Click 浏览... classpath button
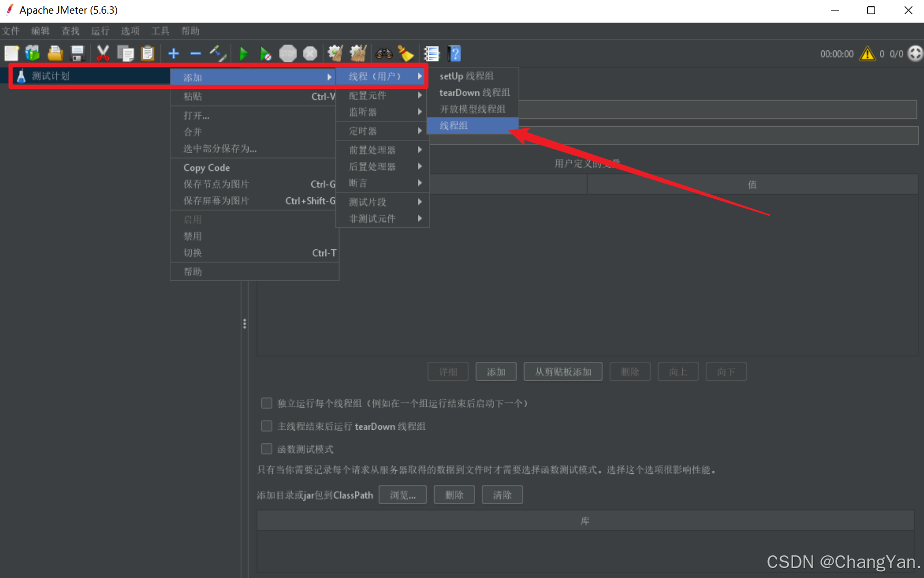924x578 pixels. (x=403, y=495)
